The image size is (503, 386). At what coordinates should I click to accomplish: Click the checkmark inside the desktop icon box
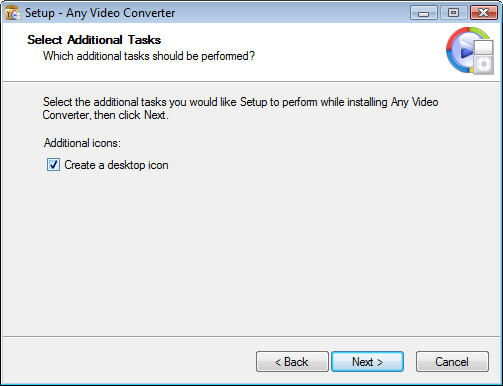(x=53, y=164)
